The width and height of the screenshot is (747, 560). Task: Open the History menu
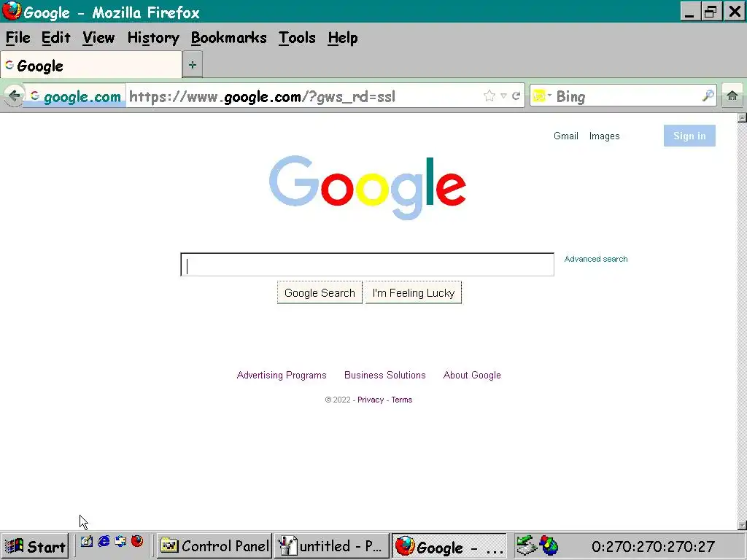pos(153,38)
